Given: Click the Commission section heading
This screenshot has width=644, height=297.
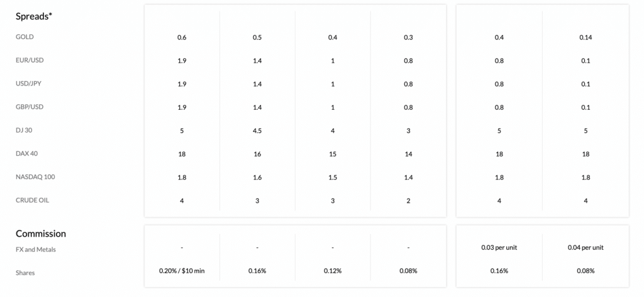Looking at the screenshot, I should click(41, 234).
